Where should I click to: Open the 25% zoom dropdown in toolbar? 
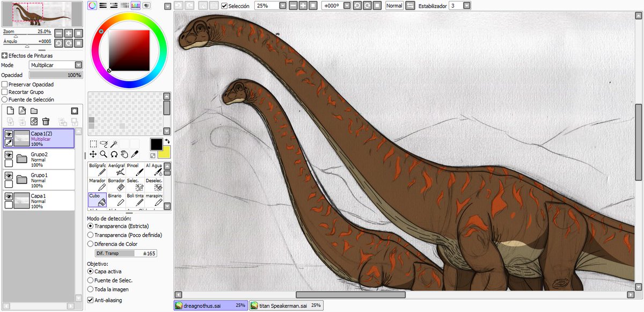coord(282,5)
